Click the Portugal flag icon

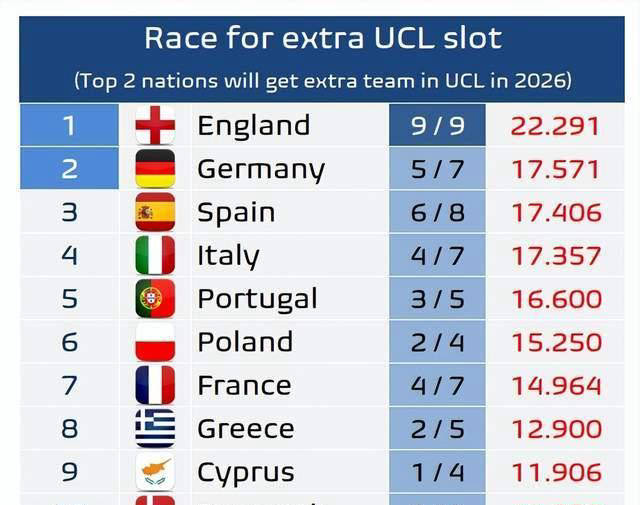tap(155, 299)
